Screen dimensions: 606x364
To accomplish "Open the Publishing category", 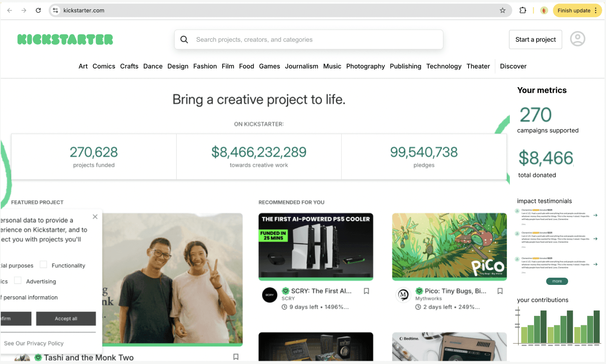I will tap(406, 66).
